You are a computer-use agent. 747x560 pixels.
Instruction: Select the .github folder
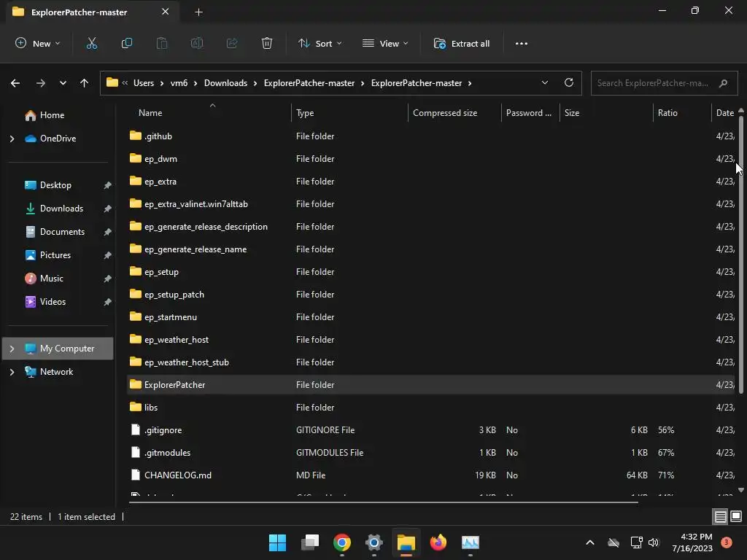pyautogui.click(x=430, y=136)
